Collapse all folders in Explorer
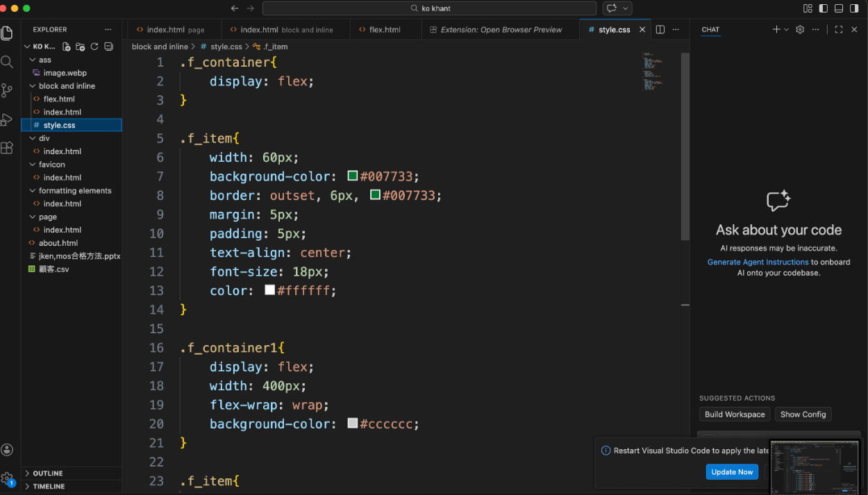The width and height of the screenshot is (868, 495). point(108,47)
